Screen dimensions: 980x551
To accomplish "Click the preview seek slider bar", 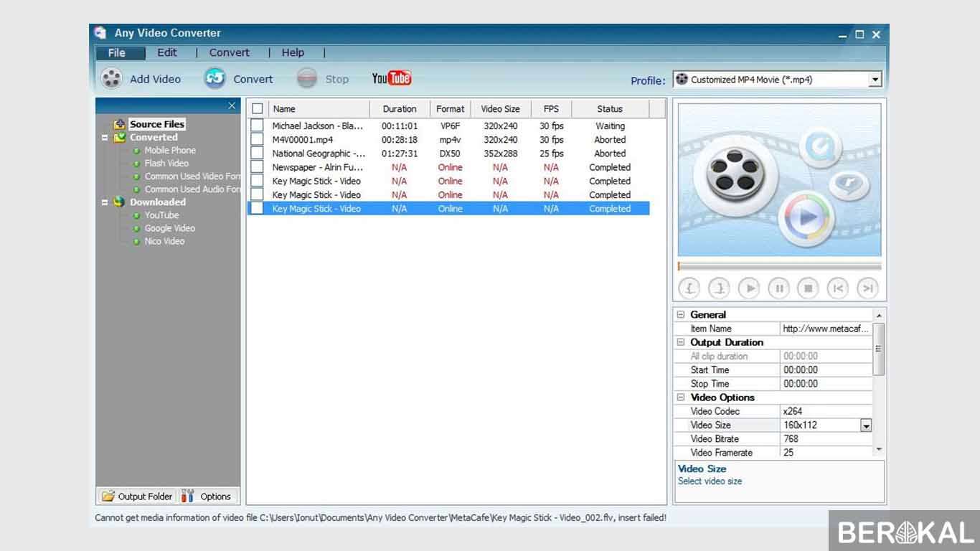I will 779,266.
